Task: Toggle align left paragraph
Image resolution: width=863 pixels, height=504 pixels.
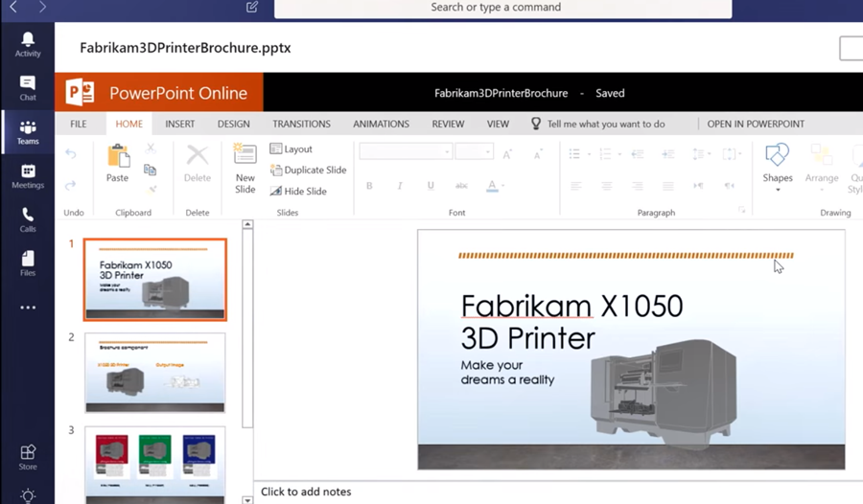Action: pos(575,186)
